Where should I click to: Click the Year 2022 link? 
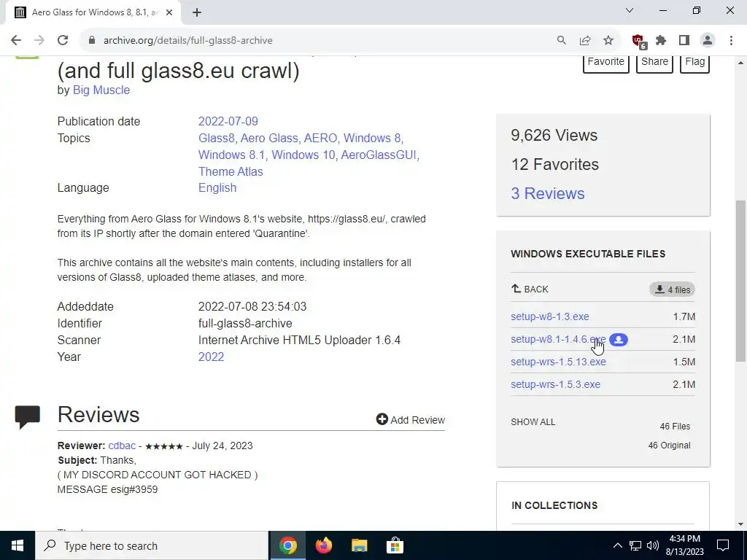pos(211,357)
